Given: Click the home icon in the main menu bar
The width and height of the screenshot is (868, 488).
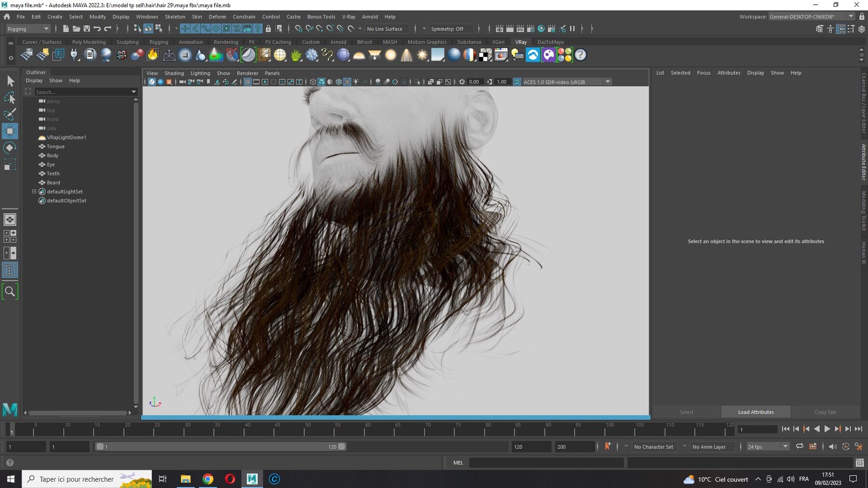Looking at the screenshot, I should (x=7, y=16).
